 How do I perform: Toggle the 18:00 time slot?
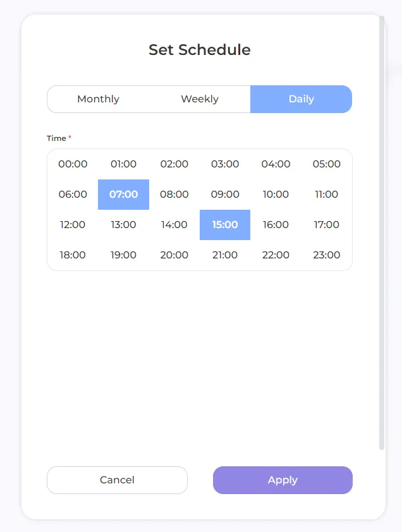click(x=73, y=255)
